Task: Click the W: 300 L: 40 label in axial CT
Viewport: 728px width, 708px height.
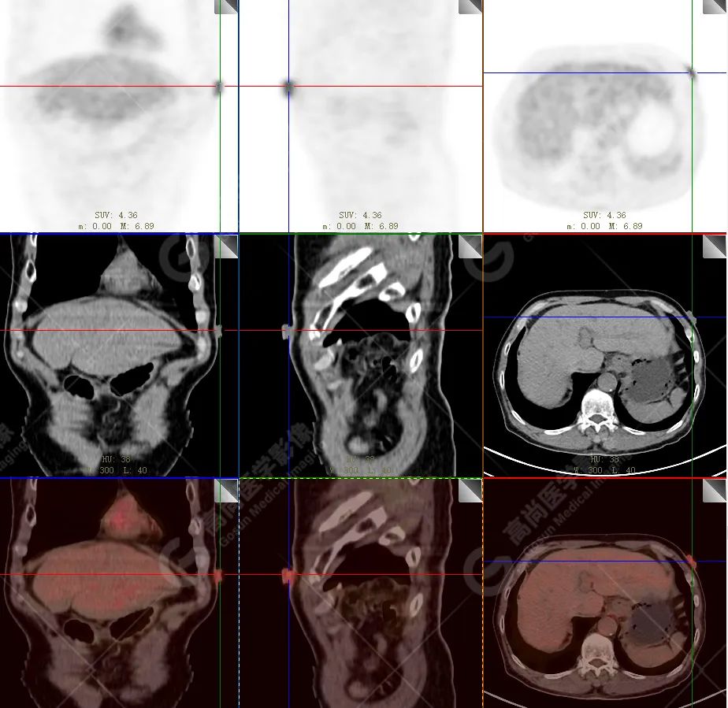Action: [604, 470]
